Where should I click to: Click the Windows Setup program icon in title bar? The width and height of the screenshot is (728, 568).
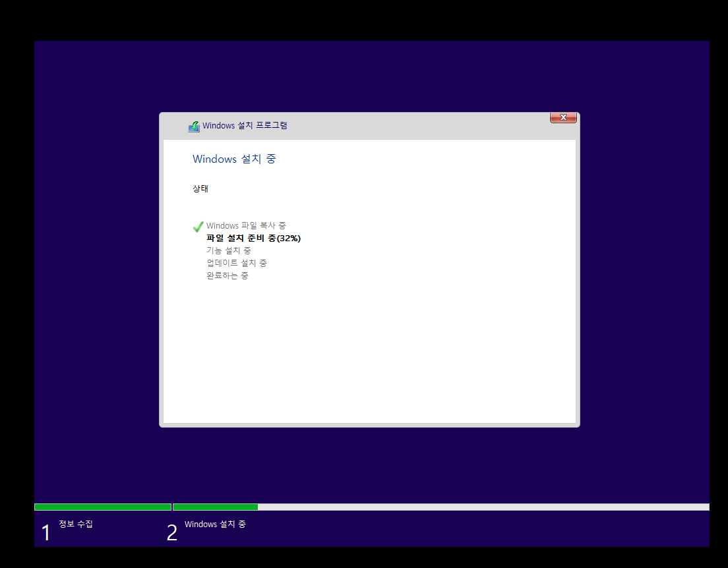pyautogui.click(x=194, y=127)
